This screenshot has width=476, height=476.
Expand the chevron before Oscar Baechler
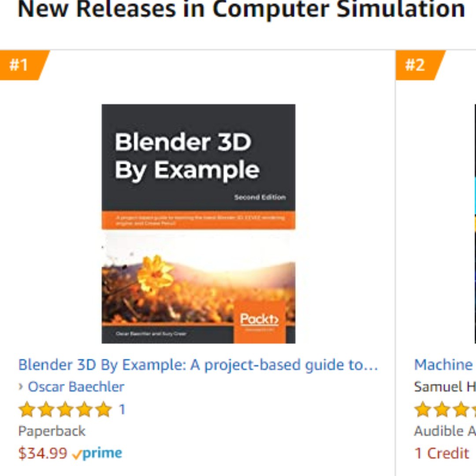click(21, 387)
